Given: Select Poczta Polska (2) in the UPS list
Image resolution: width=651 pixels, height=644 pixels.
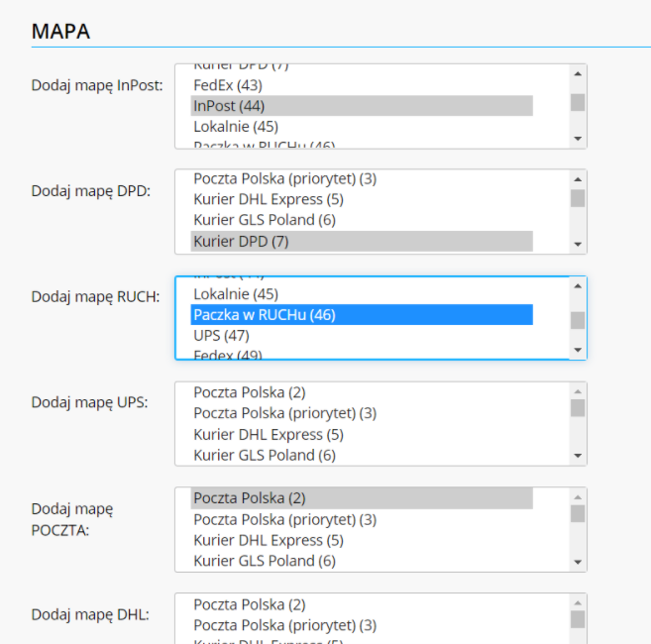Looking at the screenshot, I should pos(362,392).
